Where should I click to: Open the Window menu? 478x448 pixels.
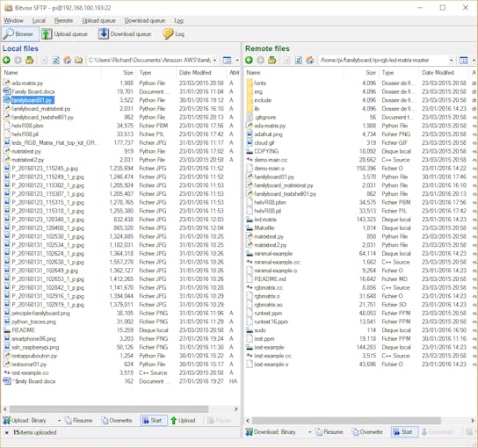[x=13, y=20]
